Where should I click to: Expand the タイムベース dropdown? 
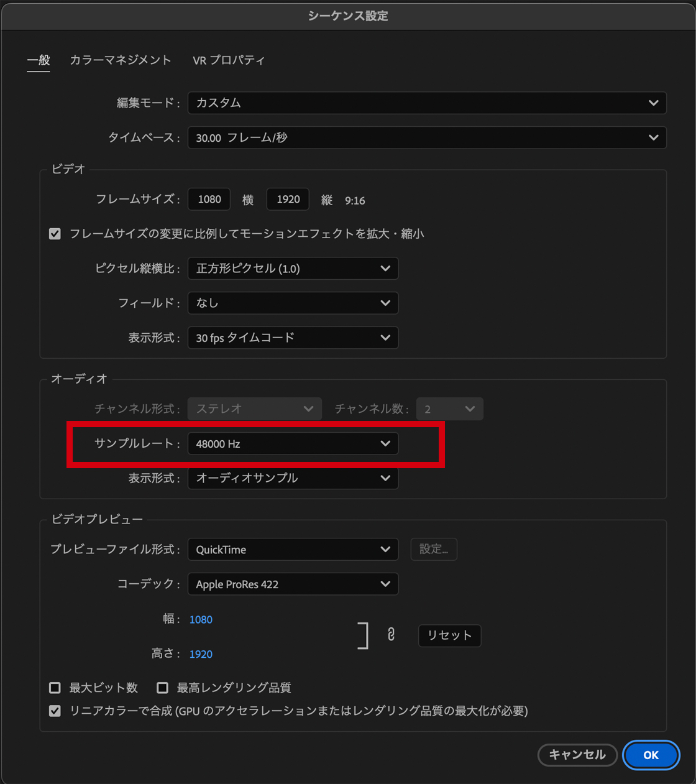426,138
